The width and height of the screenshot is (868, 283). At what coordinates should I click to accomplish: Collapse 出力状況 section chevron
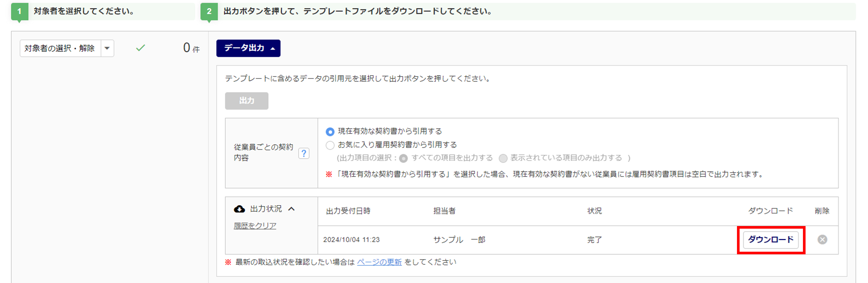click(x=292, y=209)
